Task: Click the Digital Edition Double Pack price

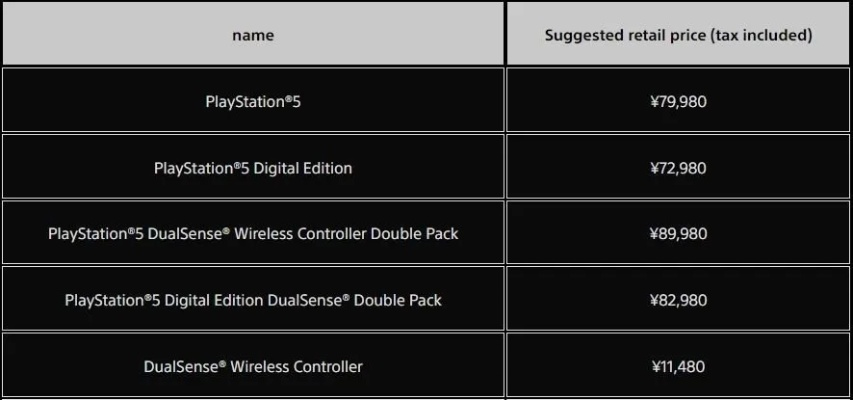Action: 678,300
